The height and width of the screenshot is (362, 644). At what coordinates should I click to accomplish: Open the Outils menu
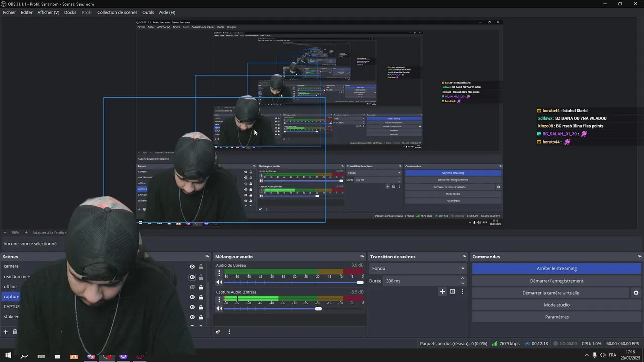click(148, 12)
